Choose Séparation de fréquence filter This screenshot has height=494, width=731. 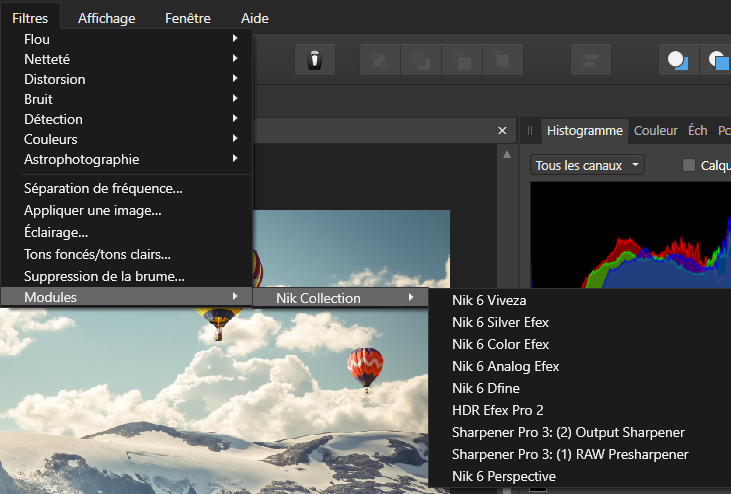click(127, 188)
